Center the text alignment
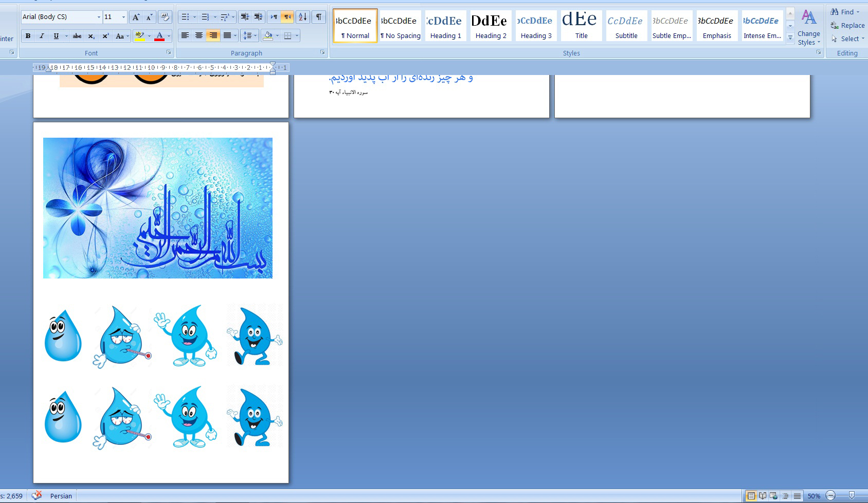 coord(198,36)
